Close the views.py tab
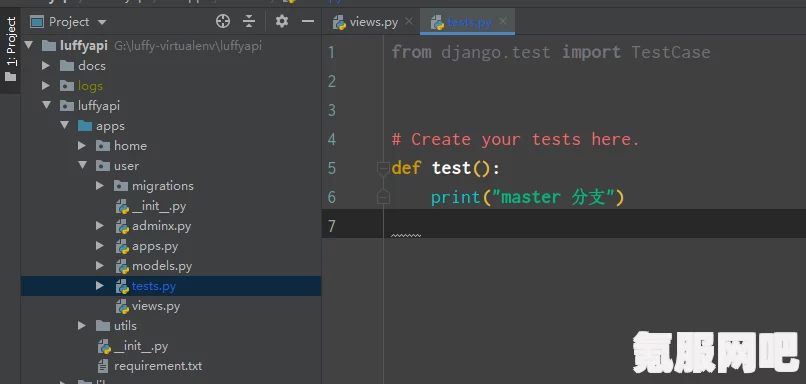Screen dimensions: 806x384 (409, 21)
